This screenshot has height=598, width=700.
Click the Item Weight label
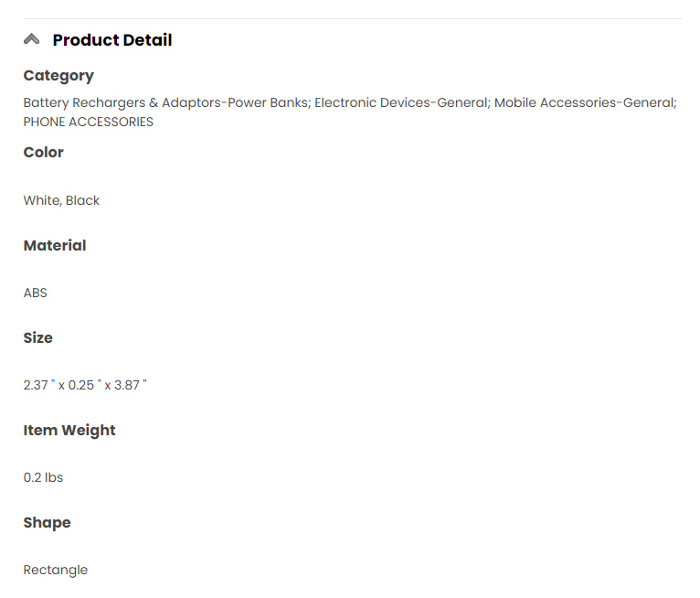[69, 430]
